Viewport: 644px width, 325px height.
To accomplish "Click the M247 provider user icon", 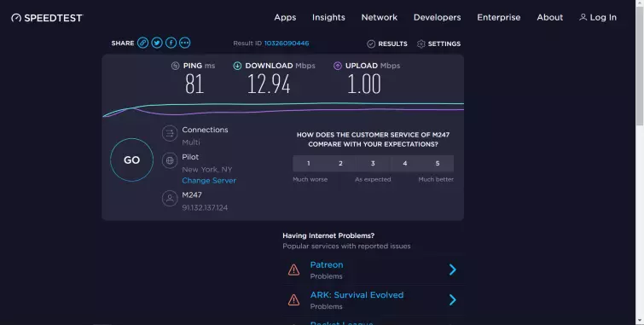I will tap(170, 199).
